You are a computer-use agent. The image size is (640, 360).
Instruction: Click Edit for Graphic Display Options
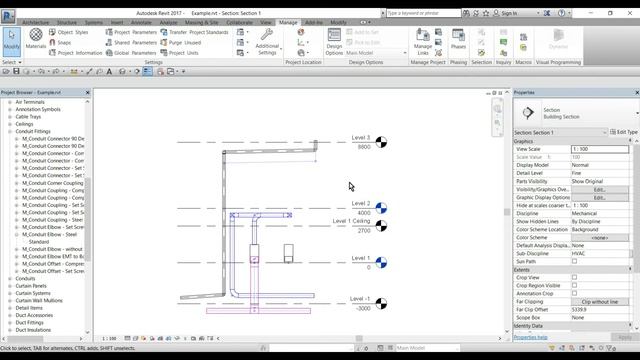[600, 198]
